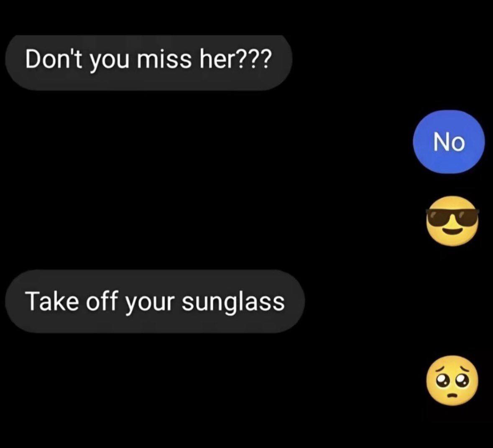The width and height of the screenshot is (493, 448).
Task: Click the small frown of the pleading emoji
Action: [452, 395]
